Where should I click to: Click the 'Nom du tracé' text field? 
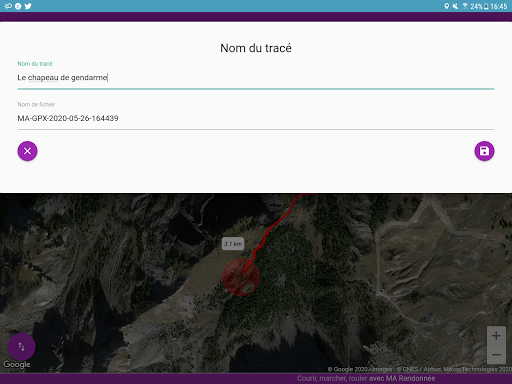[256, 78]
